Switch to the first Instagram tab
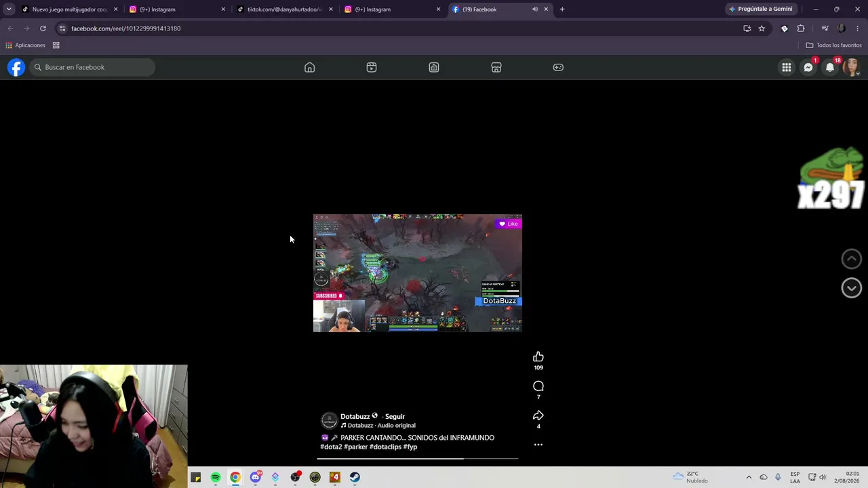 coord(178,9)
